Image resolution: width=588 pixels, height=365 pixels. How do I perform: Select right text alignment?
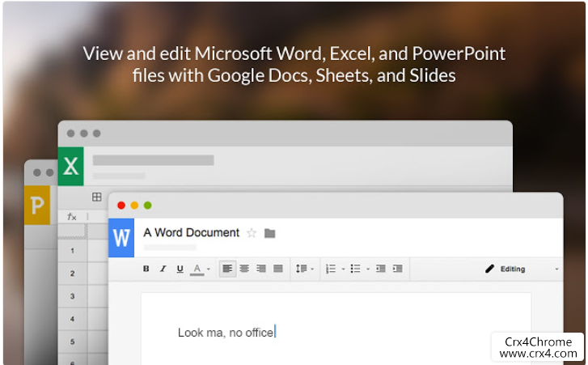point(261,269)
